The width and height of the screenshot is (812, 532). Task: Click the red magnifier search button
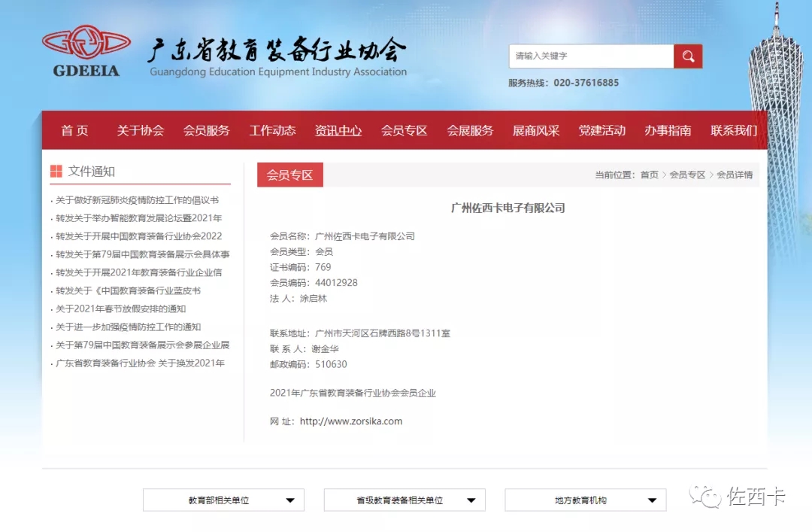688,56
